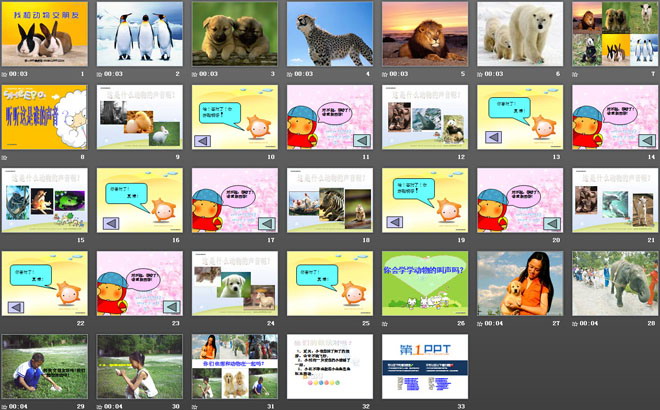The width and height of the screenshot is (660, 410).
Task: Click the transition star icon under slide 2
Action: (x=99, y=75)
